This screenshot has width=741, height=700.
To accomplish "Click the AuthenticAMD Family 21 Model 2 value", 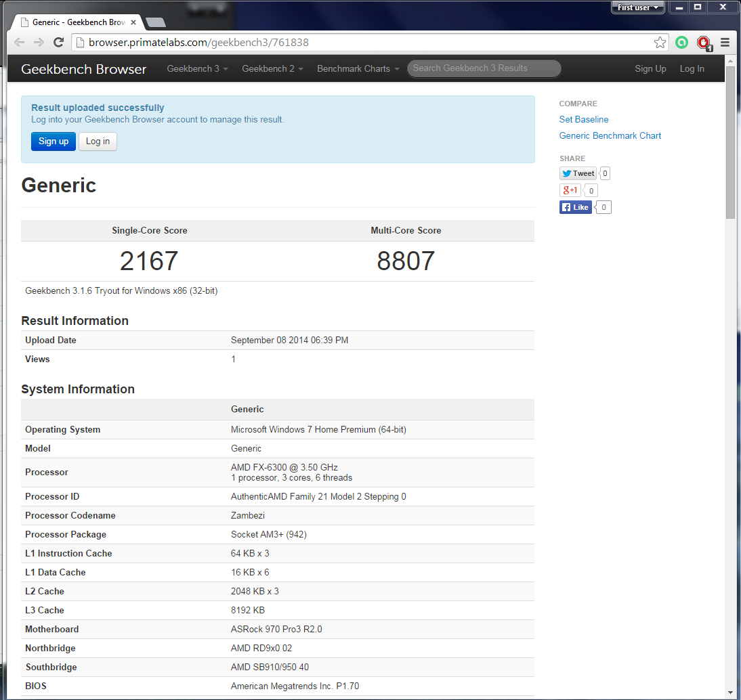I will [x=318, y=496].
